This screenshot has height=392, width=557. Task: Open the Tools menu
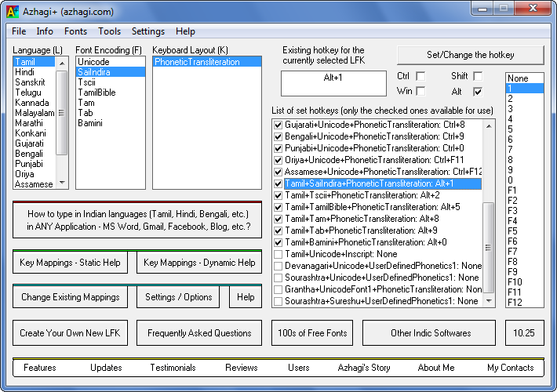[109, 31]
